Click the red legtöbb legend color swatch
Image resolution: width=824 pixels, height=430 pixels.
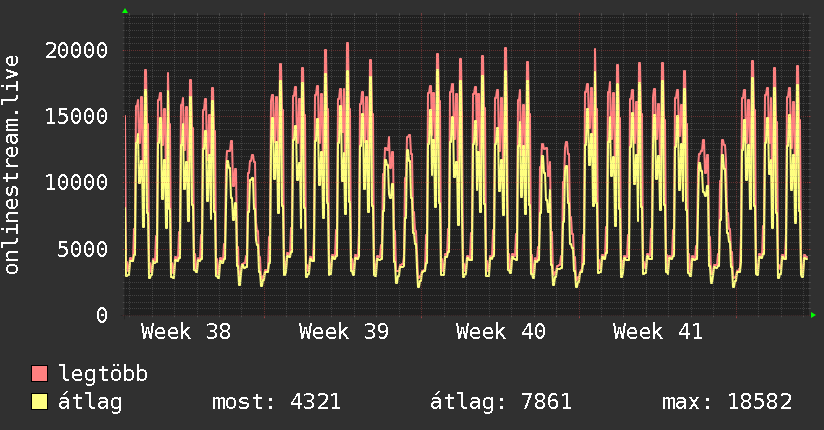pyautogui.click(x=40, y=374)
